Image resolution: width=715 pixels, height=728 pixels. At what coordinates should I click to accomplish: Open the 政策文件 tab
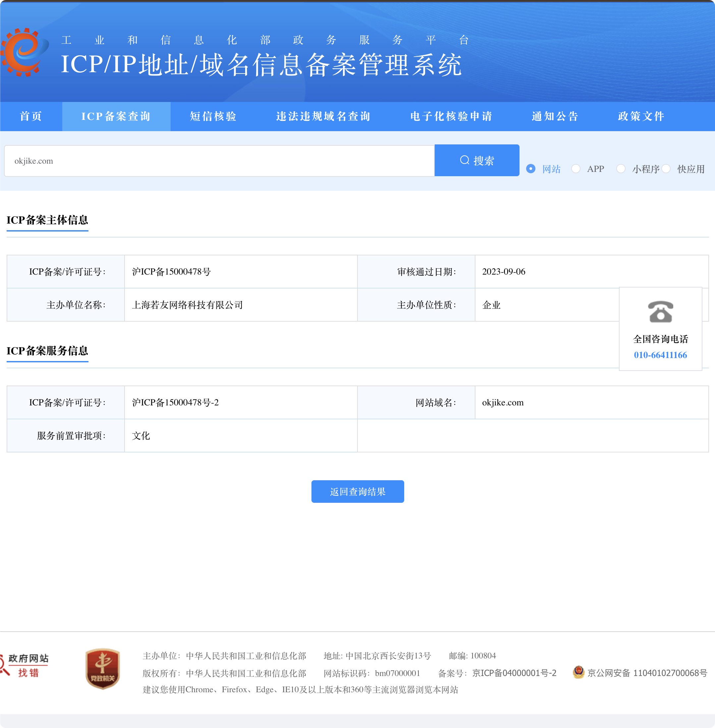click(641, 116)
